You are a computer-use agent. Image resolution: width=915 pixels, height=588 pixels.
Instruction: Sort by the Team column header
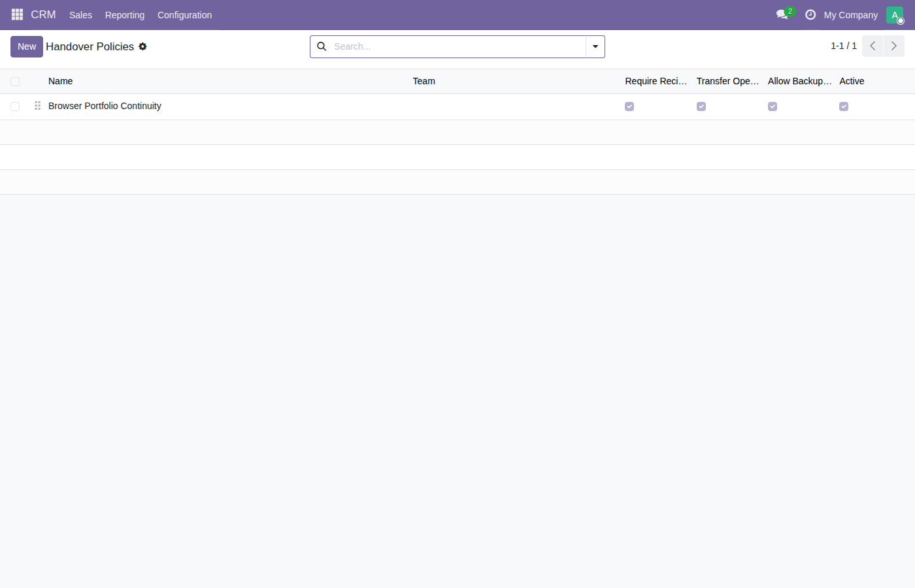424,81
